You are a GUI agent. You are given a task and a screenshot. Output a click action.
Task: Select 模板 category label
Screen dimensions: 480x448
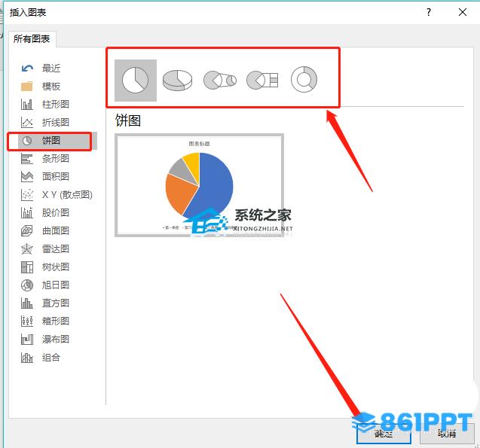(51, 87)
